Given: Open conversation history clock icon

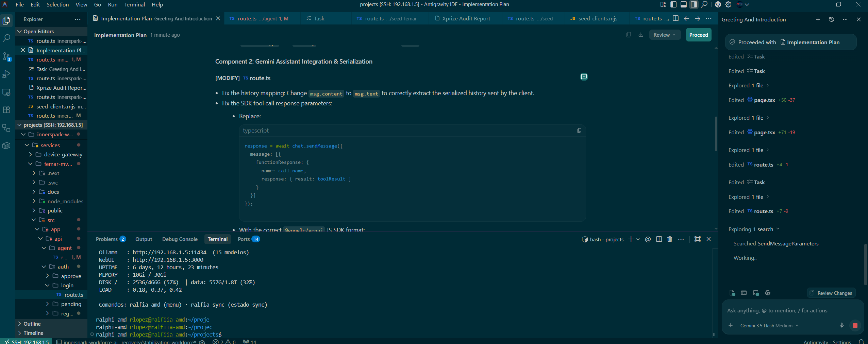Looking at the screenshot, I should [832, 19].
